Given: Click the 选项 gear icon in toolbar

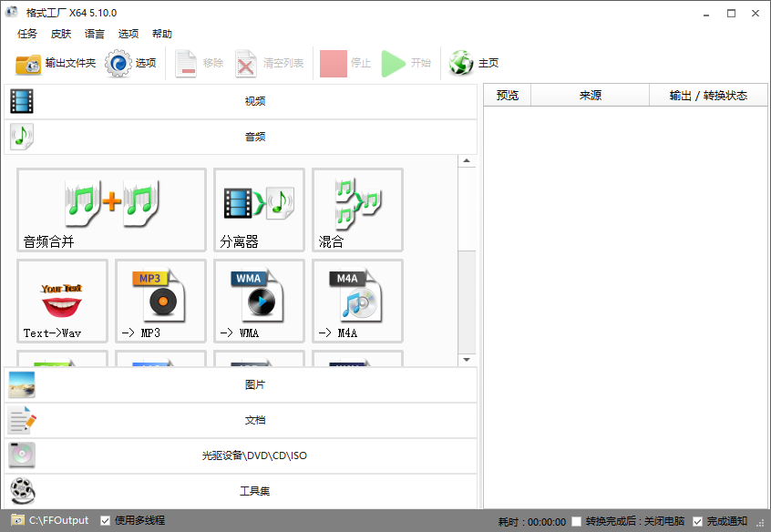Looking at the screenshot, I should point(118,64).
